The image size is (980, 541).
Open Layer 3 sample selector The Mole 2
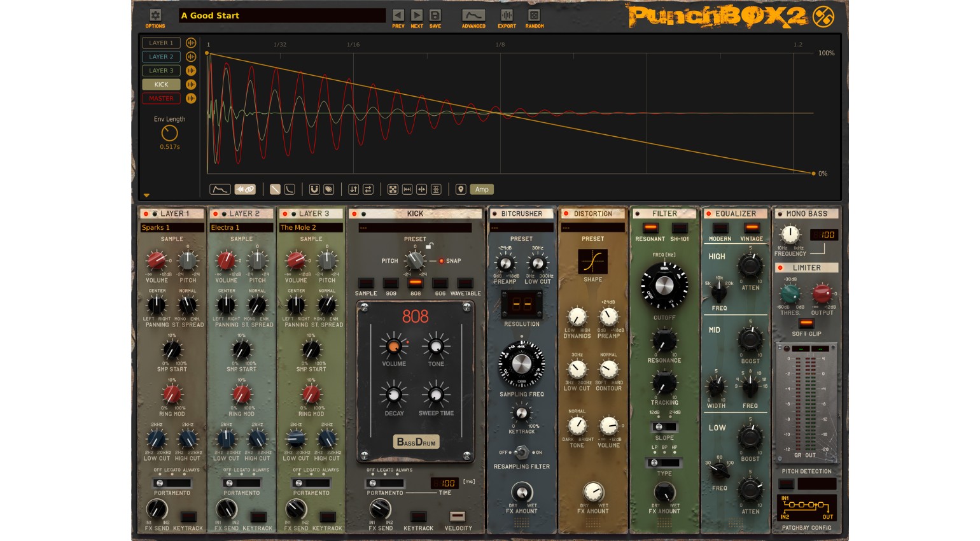coord(311,227)
